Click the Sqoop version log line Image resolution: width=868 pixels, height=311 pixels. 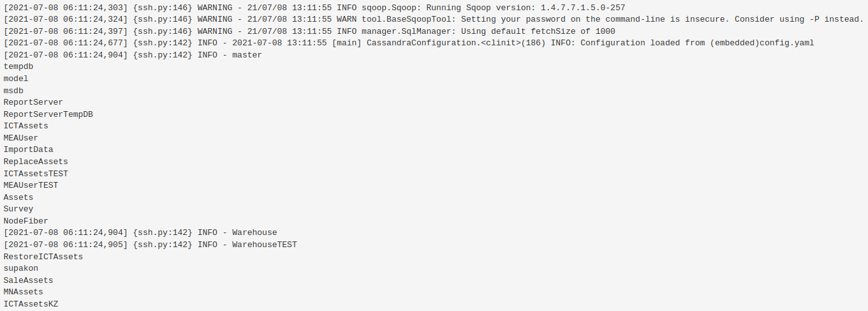click(x=314, y=8)
